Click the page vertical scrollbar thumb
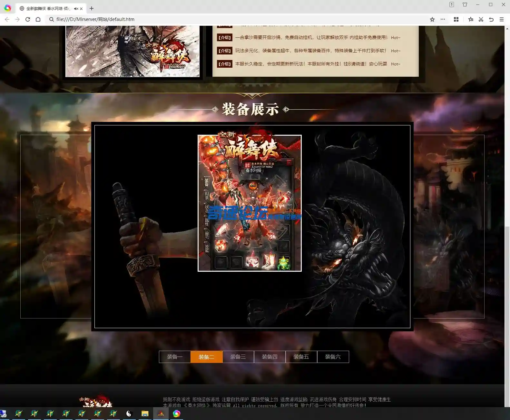This screenshot has height=420, width=510. tap(507, 316)
